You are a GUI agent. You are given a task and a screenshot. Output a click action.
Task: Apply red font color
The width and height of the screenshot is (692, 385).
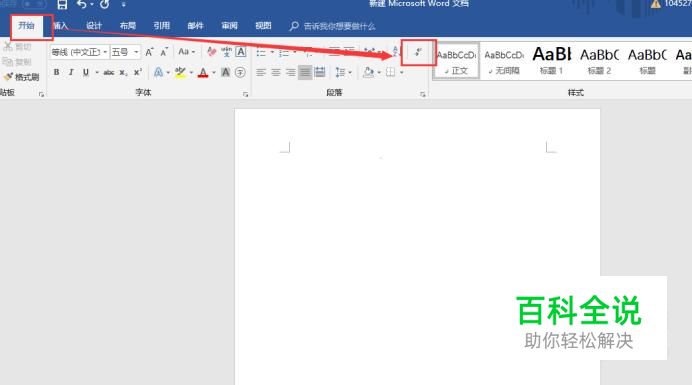[203, 72]
